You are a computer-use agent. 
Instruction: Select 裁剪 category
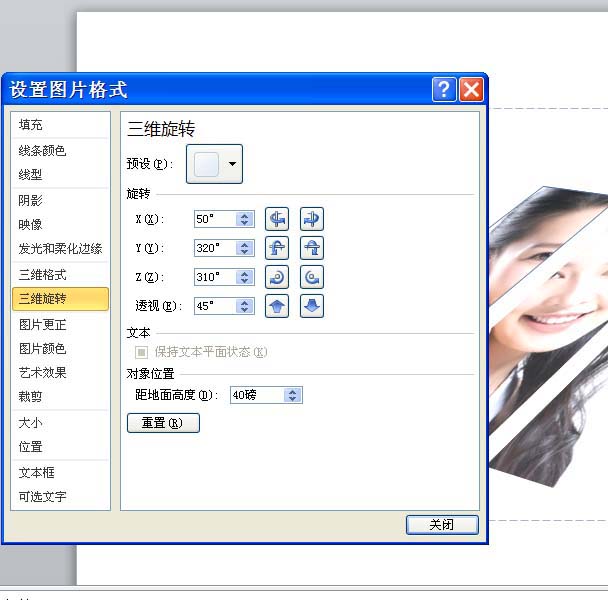coord(60,397)
